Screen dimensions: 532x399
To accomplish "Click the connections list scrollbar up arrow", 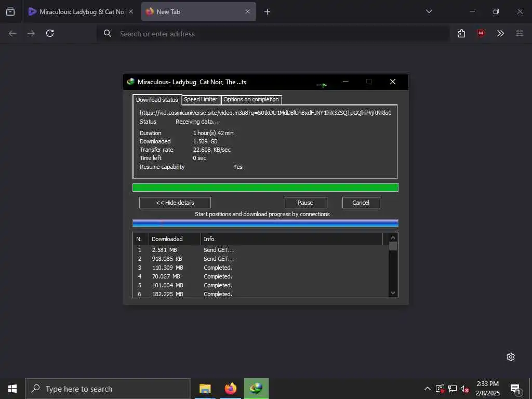I will [393, 237].
